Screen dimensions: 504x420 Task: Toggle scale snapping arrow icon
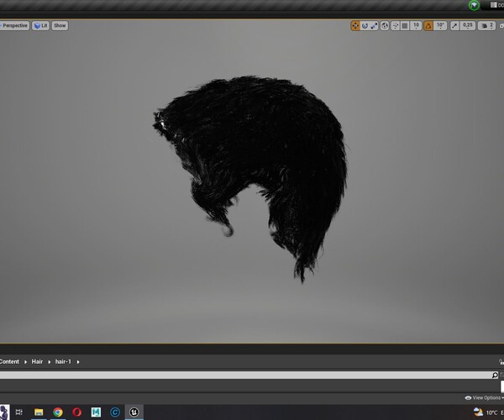pyautogui.click(x=454, y=26)
